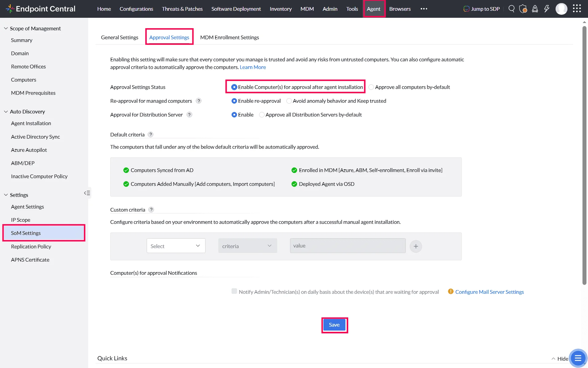Screen dimensions: 588x368
Task: Open the search magnifier icon
Action: (511, 9)
